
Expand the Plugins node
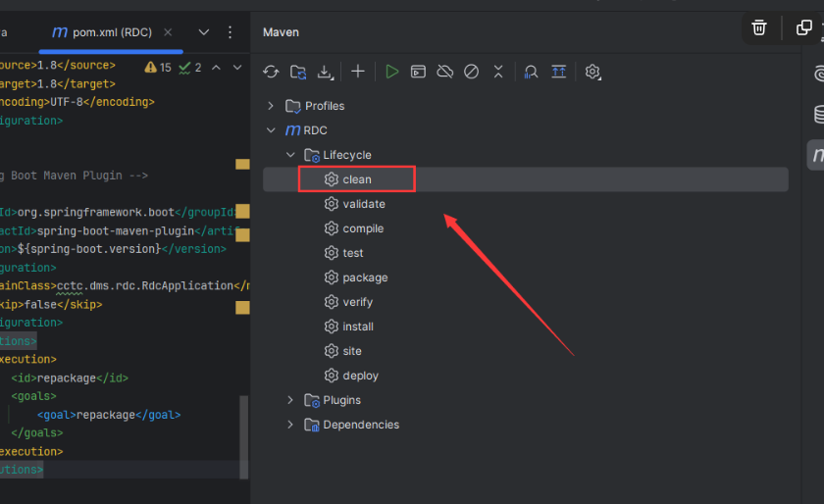(289, 400)
